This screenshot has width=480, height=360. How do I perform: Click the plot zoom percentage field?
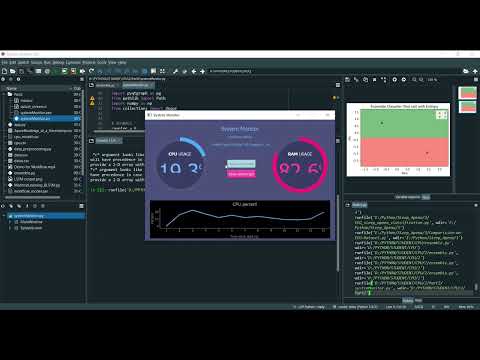pyautogui.click(x=432, y=80)
